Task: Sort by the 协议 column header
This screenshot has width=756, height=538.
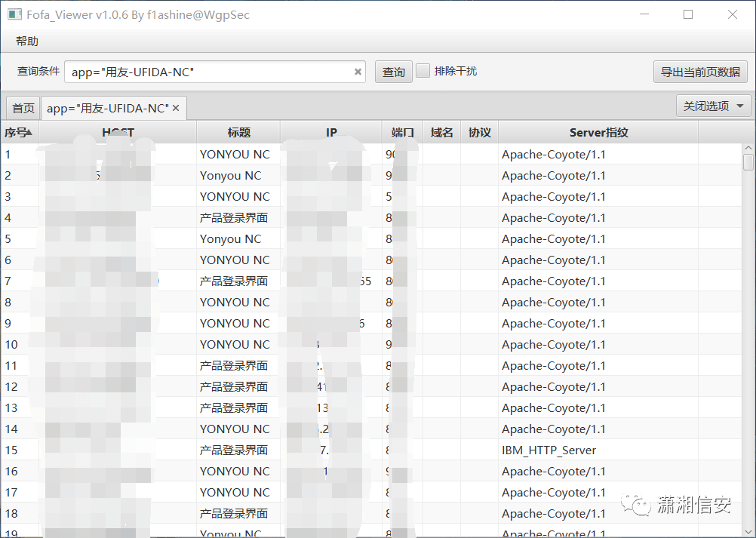Action: pyautogui.click(x=480, y=132)
